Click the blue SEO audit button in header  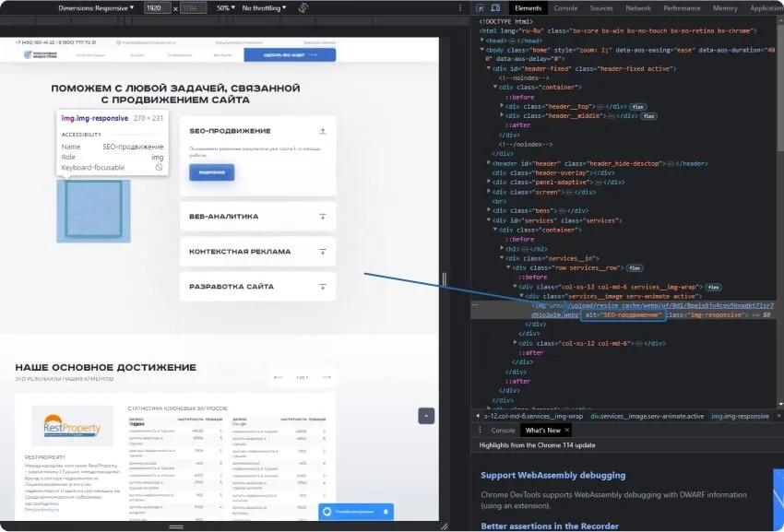(x=290, y=55)
